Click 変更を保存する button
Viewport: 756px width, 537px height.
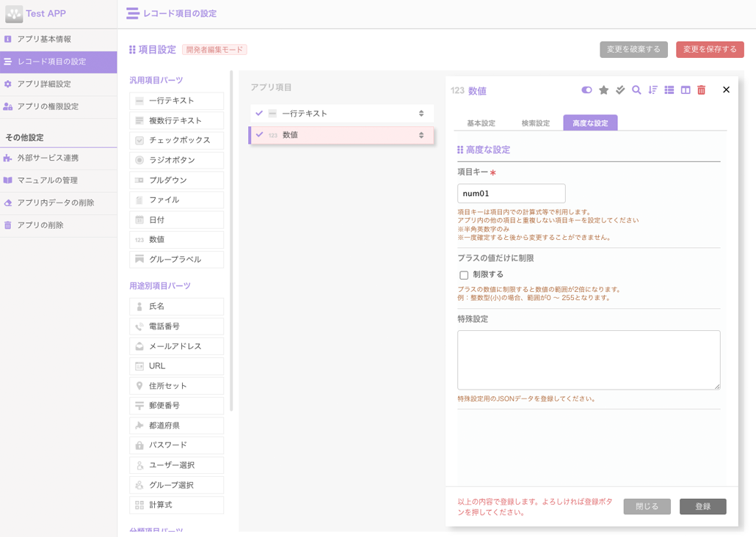click(710, 49)
